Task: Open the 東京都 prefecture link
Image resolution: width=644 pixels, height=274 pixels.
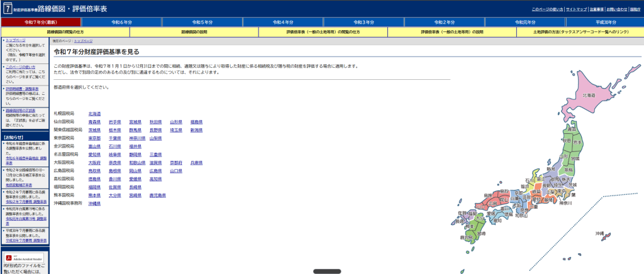Action: [95, 138]
